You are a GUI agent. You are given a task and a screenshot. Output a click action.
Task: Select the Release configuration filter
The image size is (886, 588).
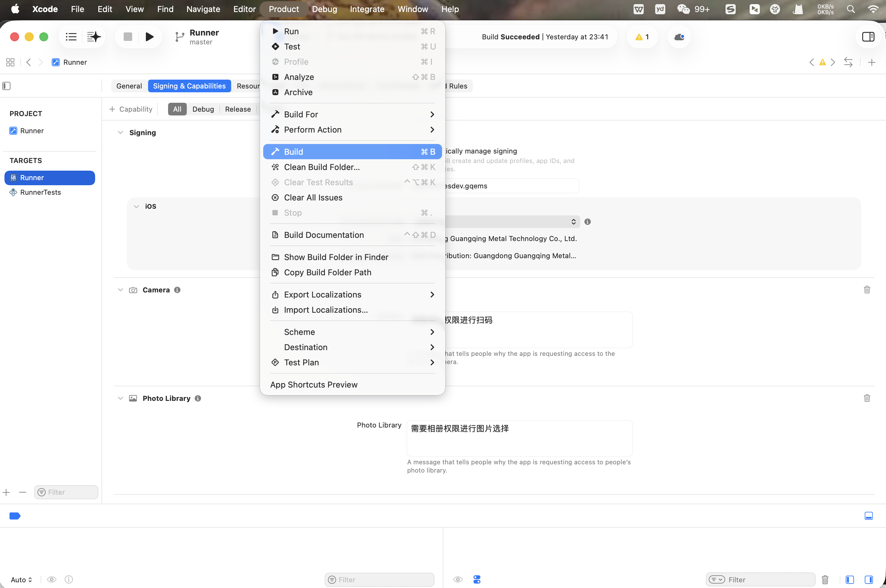(x=238, y=109)
